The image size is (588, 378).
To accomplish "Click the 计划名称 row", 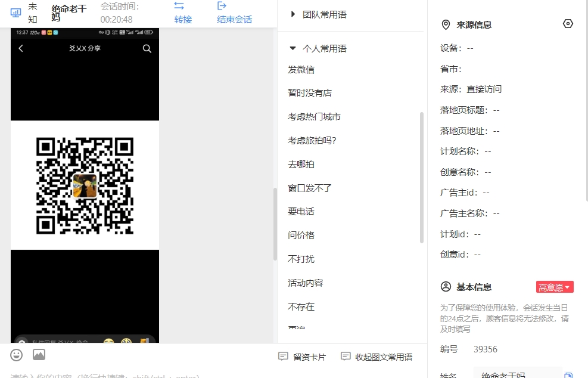I will tap(466, 151).
